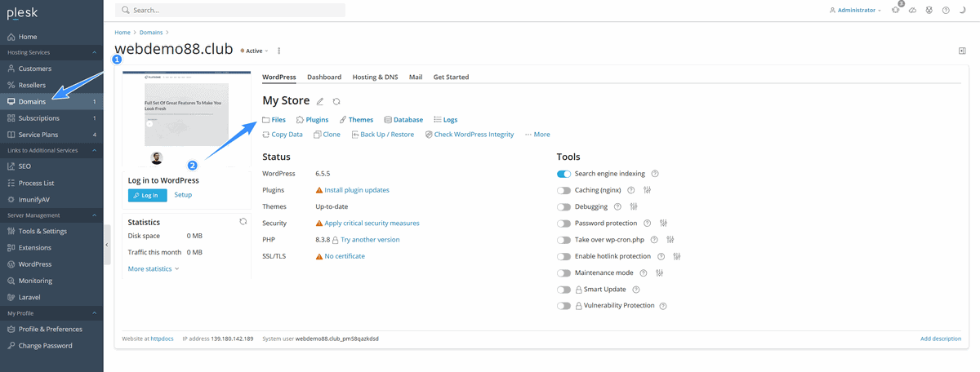The width and height of the screenshot is (980, 372).
Task: Disable Search engine indexing toggle
Action: coord(563,174)
